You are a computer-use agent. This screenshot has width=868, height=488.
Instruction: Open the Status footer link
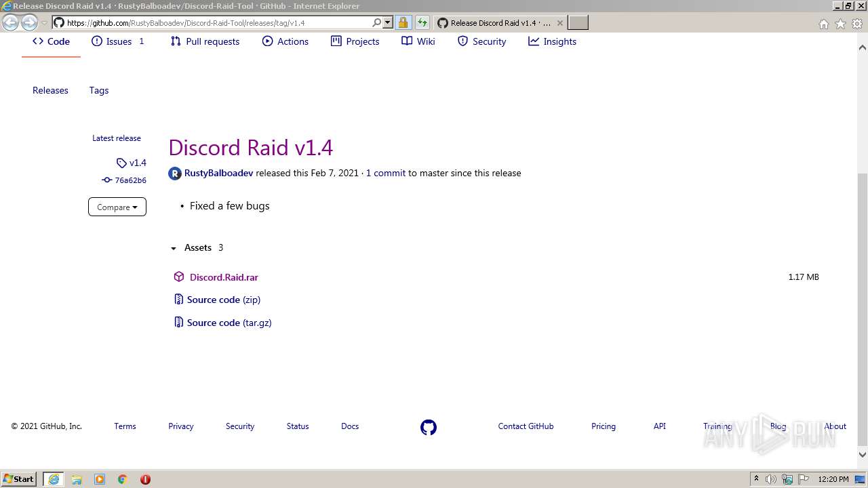click(298, 426)
